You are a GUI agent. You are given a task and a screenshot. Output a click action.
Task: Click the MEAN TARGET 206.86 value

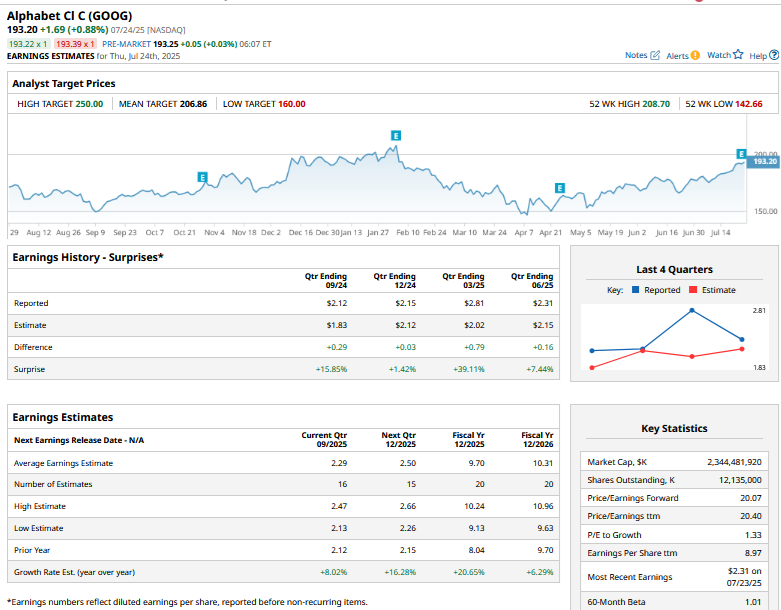click(x=193, y=104)
